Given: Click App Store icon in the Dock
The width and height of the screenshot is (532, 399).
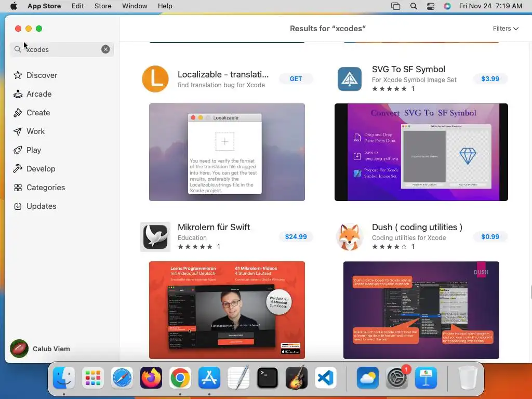Looking at the screenshot, I should 209,378.
